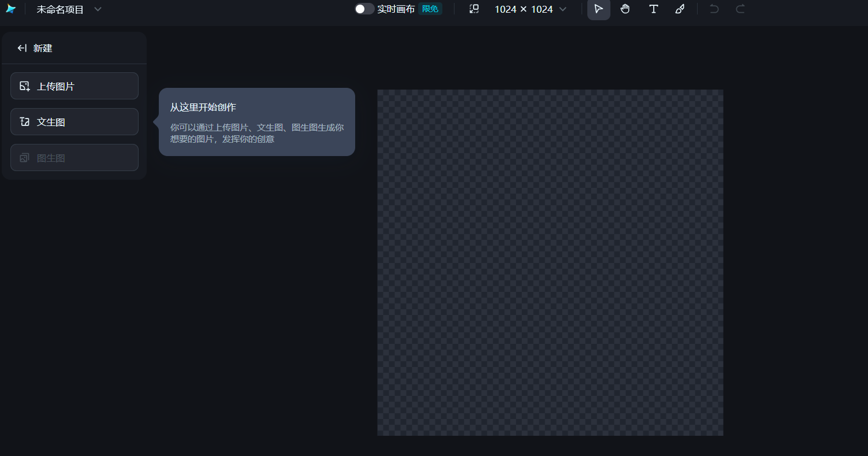The width and height of the screenshot is (868, 456).
Task: Select the arrow selection tool
Action: (598, 9)
